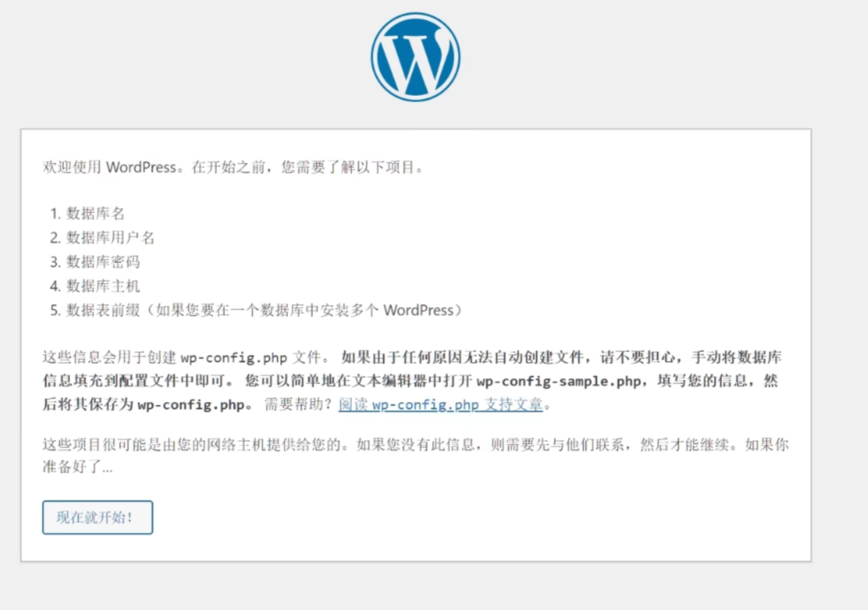Image resolution: width=868 pixels, height=610 pixels.
Task: Select the list item 数据库用户名
Action: 111,238
